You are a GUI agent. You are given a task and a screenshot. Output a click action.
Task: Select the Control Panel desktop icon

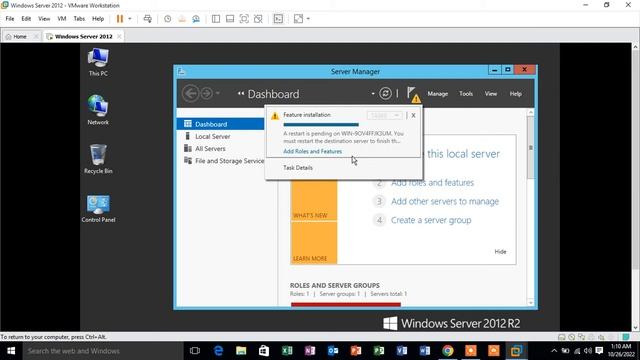coord(98,208)
